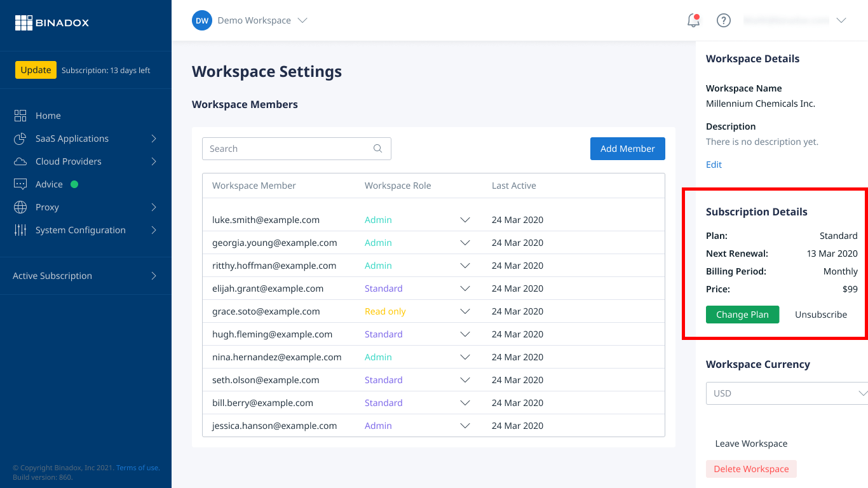
Task: Click the Binadox logo
Action: pyautogui.click(x=52, y=23)
